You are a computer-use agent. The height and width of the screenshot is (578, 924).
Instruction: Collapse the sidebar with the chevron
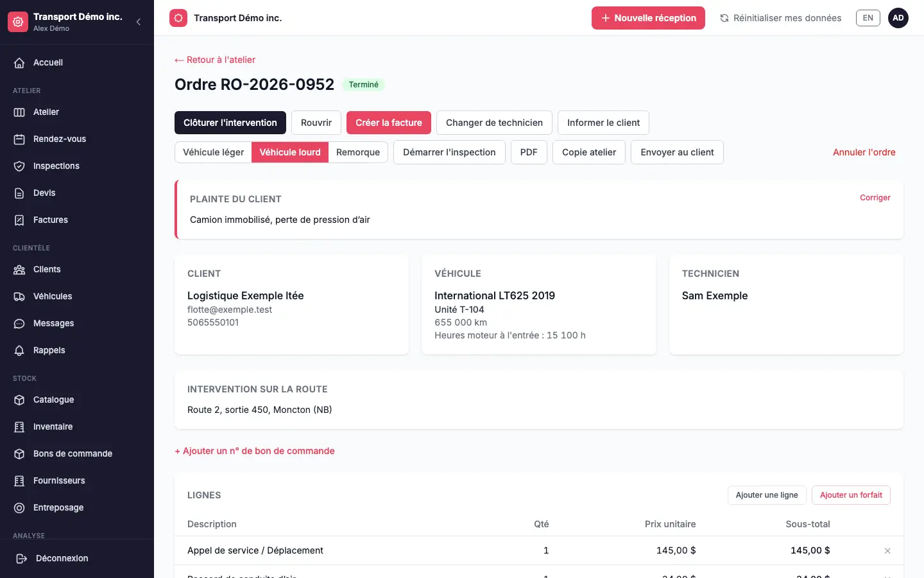(139, 22)
